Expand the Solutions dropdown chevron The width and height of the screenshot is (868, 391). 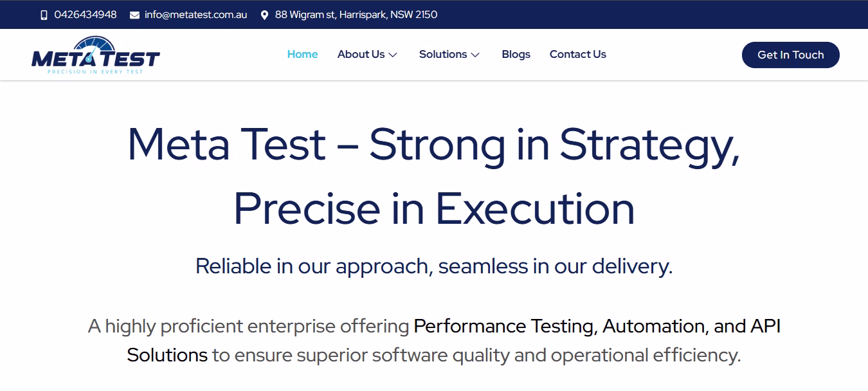click(x=475, y=55)
